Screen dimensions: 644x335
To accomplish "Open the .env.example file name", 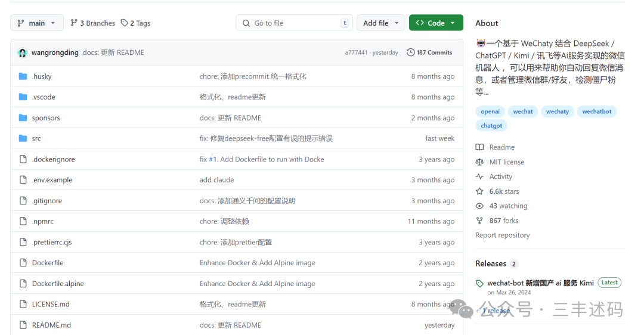I will (x=52, y=180).
